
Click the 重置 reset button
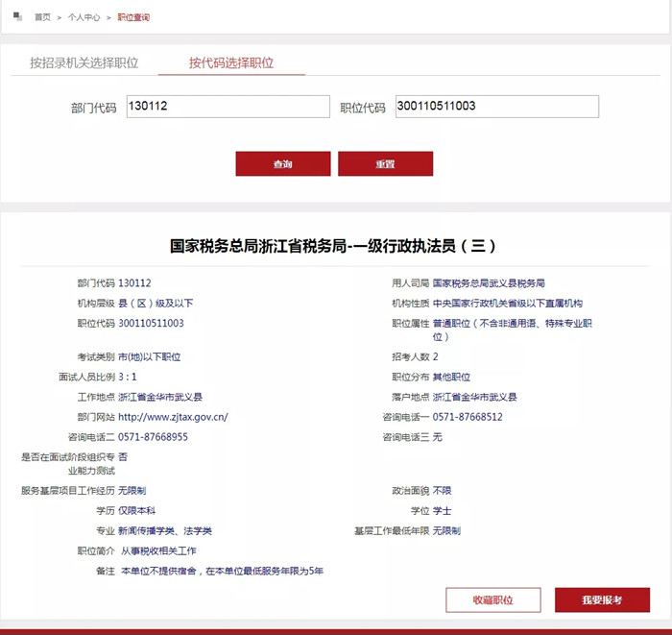[x=385, y=163]
